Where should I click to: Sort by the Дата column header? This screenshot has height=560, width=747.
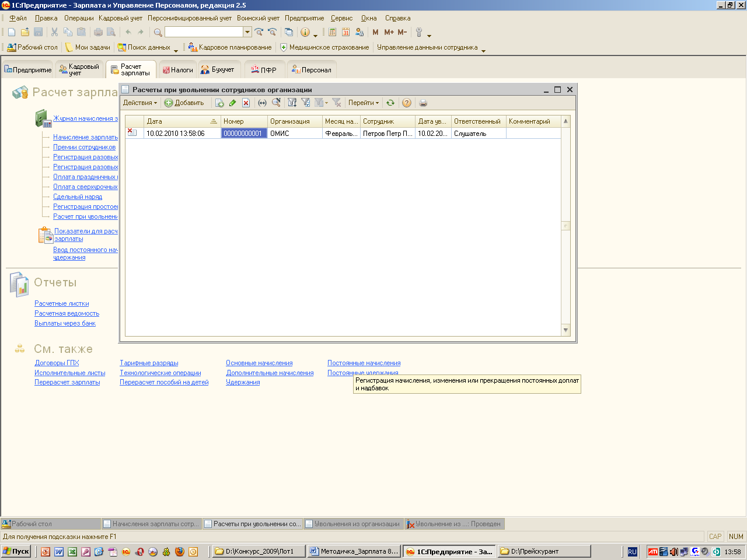(x=181, y=121)
